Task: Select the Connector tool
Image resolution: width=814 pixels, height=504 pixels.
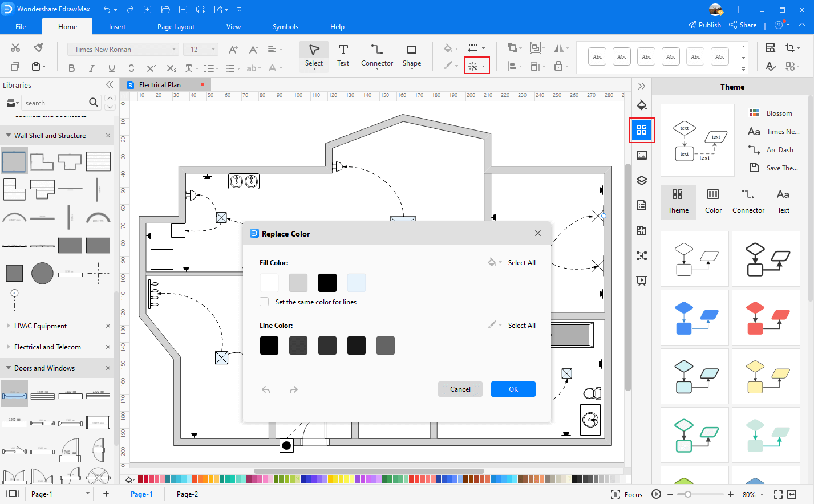Action: tap(377, 56)
